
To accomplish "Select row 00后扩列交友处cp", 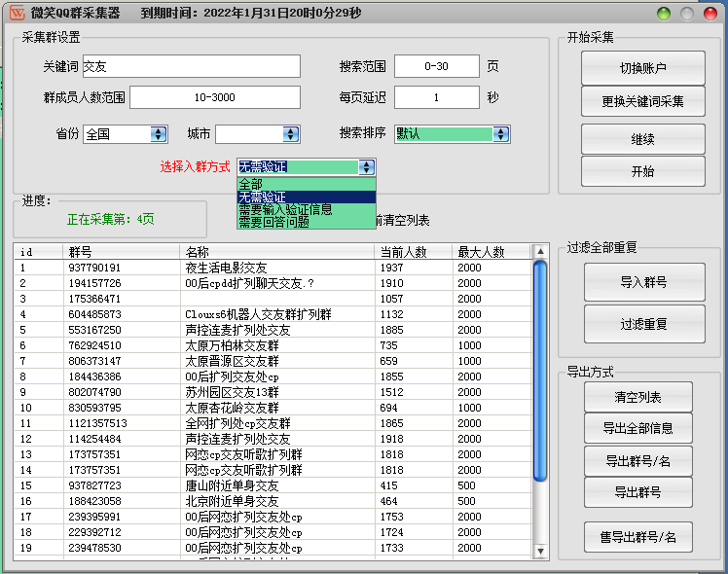I will [273, 377].
